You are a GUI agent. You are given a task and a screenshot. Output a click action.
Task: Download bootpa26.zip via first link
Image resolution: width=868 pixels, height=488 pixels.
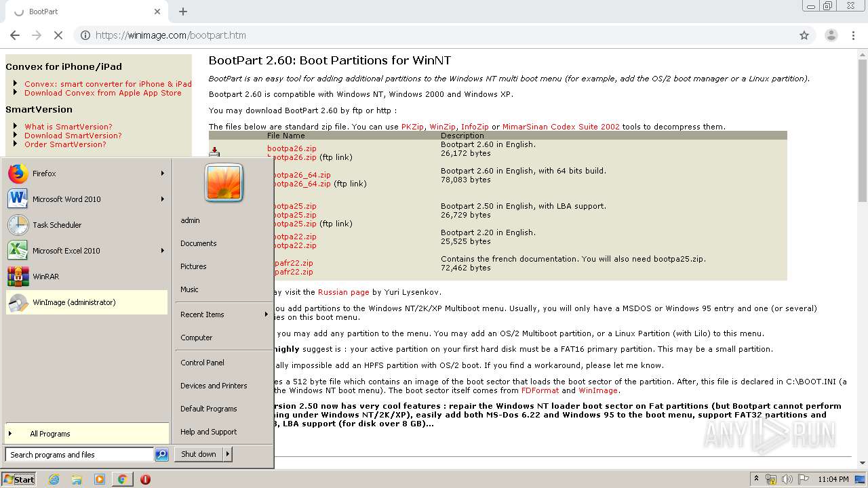tap(292, 148)
